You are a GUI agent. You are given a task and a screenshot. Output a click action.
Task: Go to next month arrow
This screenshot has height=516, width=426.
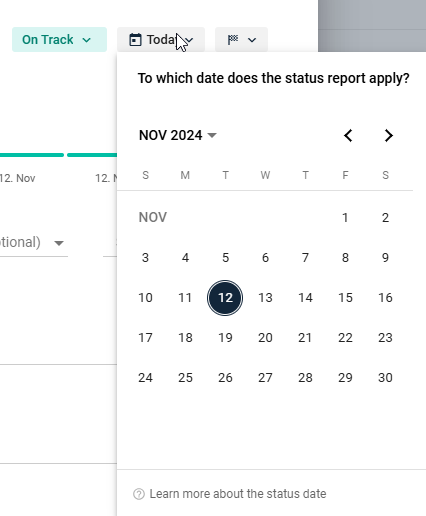point(388,135)
